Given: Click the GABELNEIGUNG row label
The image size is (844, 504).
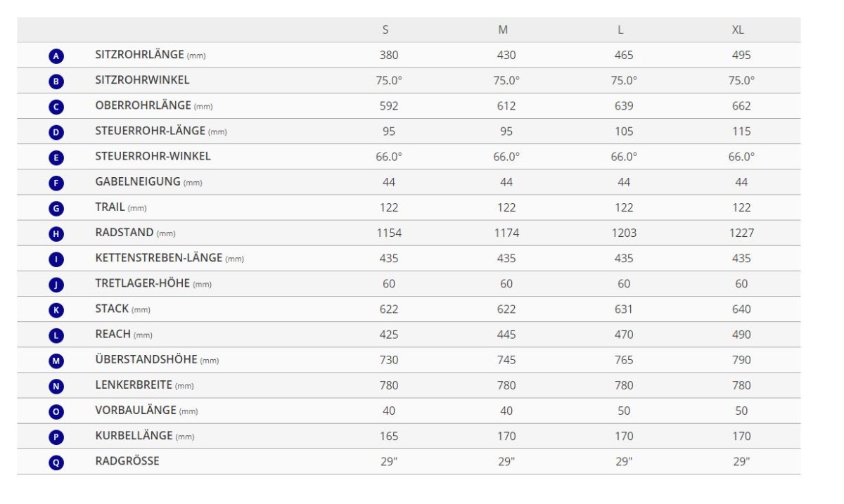Looking at the screenshot, I should [138, 181].
